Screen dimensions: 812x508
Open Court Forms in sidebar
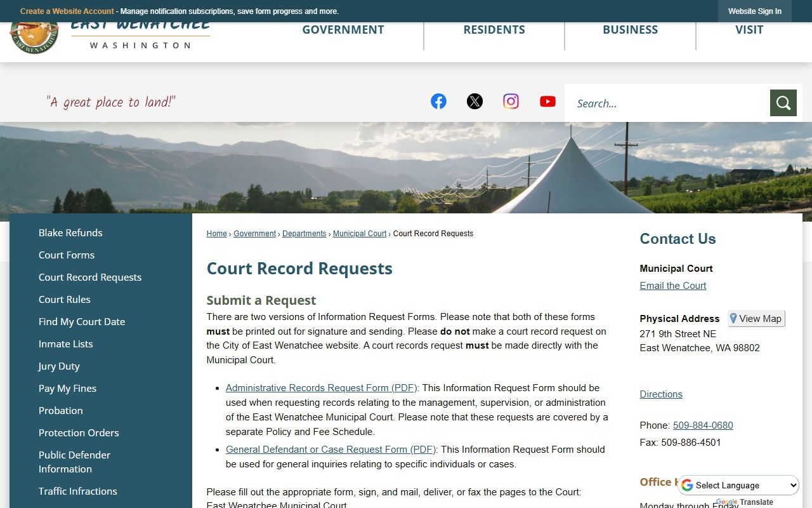[67, 255]
